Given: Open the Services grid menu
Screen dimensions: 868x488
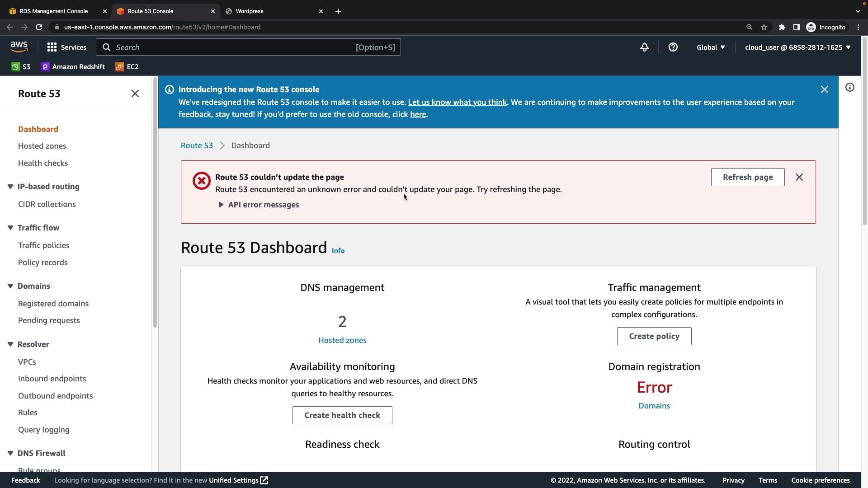Looking at the screenshot, I should point(66,47).
